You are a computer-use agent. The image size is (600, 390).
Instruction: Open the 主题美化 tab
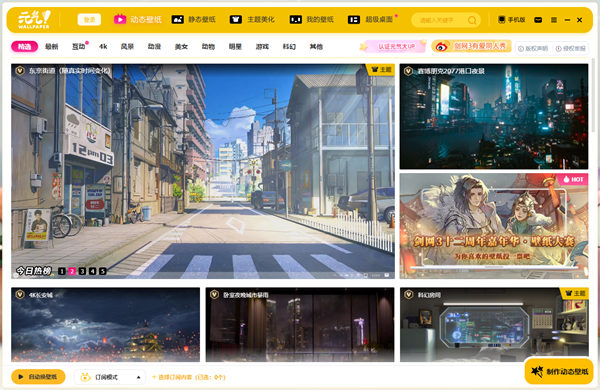[252, 20]
